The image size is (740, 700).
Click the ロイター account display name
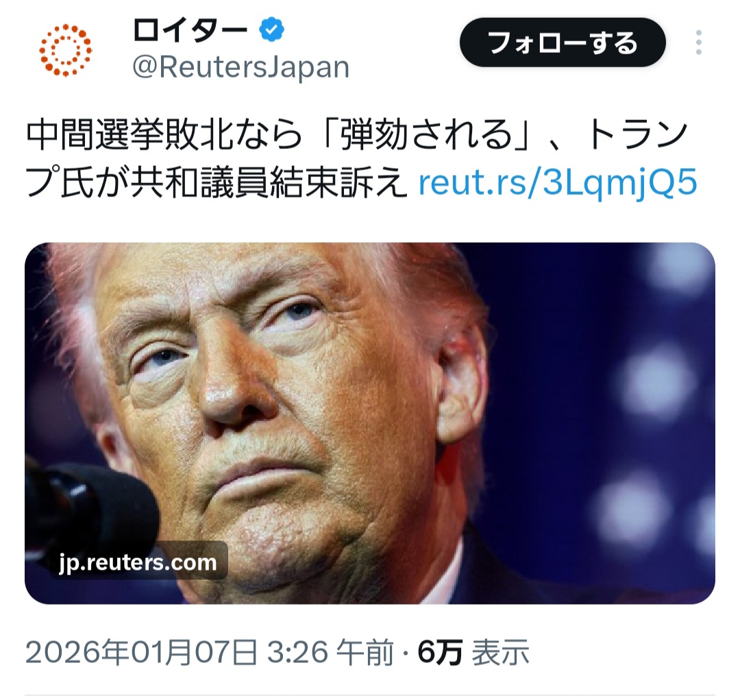click(190, 30)
